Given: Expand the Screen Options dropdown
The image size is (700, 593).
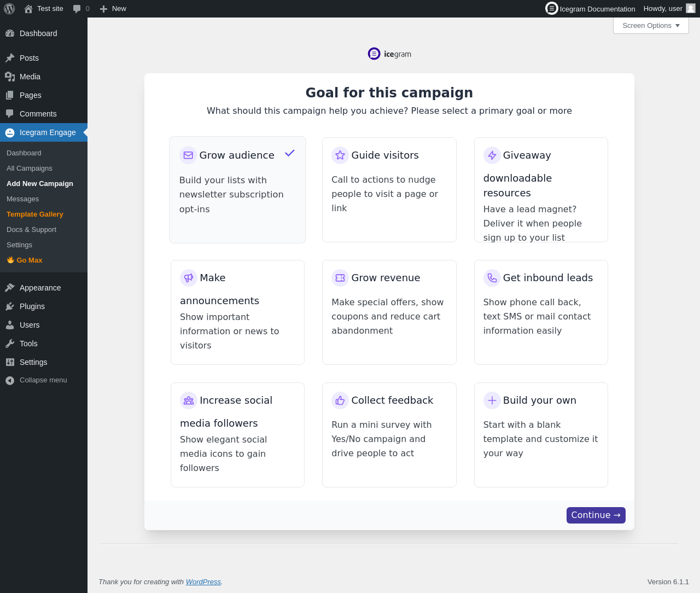Looking at the screenshot, I should (x=651, y=26).
